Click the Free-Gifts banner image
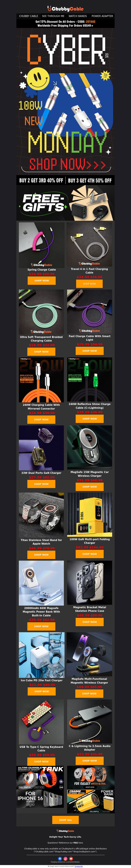The width and height of the screenshot is (131, 868). coord(65,203)
